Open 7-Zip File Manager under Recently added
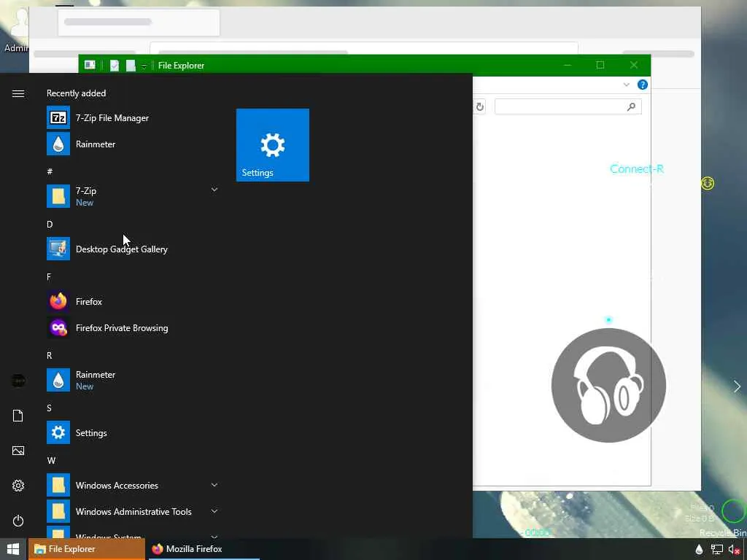The image size is (747, 560). tap(133, 117)
